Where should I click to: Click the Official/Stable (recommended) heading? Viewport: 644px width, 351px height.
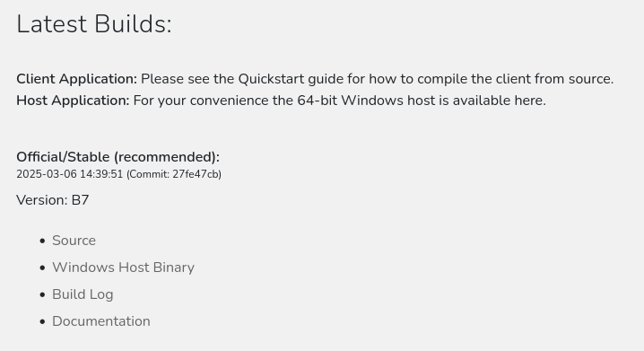pyautogui.click(x=117, y=157)
